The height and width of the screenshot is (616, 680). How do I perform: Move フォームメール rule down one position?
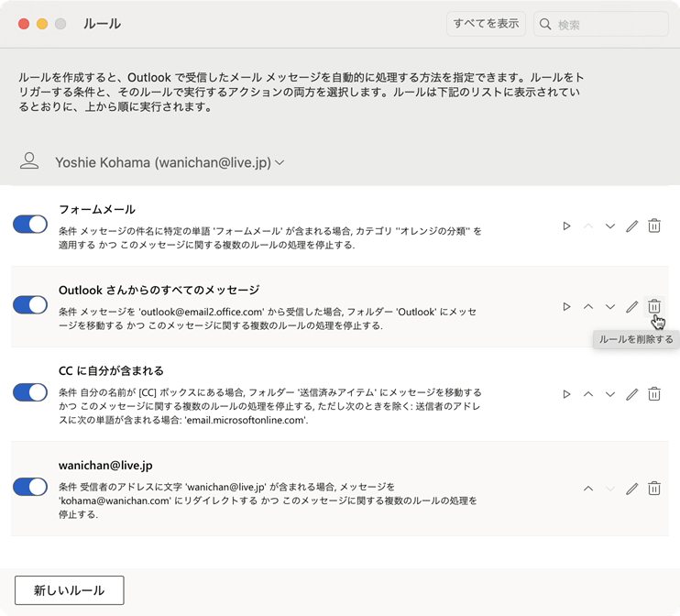(610, 225)
